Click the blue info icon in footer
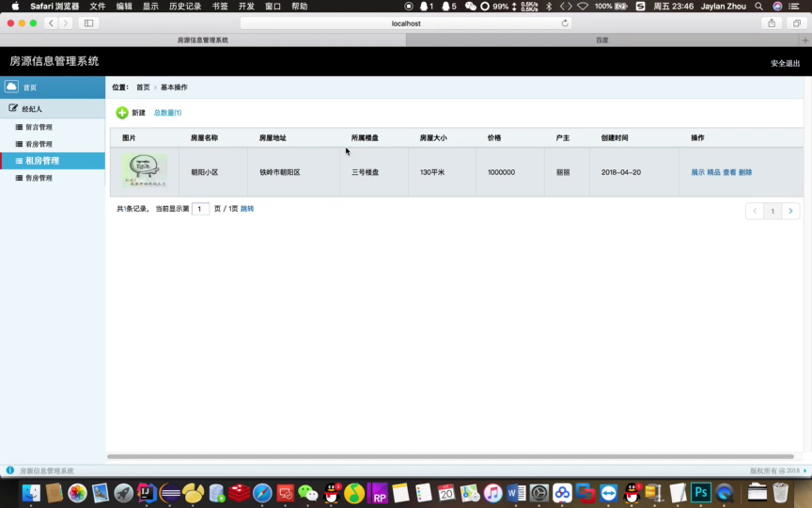 coord(9,470)
